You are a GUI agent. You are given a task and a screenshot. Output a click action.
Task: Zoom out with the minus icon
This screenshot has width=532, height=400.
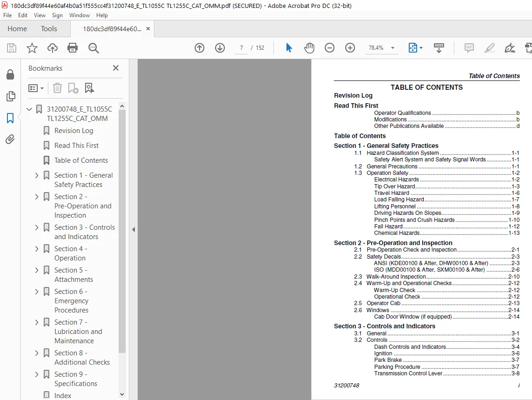pyautogui.click(x=329, y=48)
